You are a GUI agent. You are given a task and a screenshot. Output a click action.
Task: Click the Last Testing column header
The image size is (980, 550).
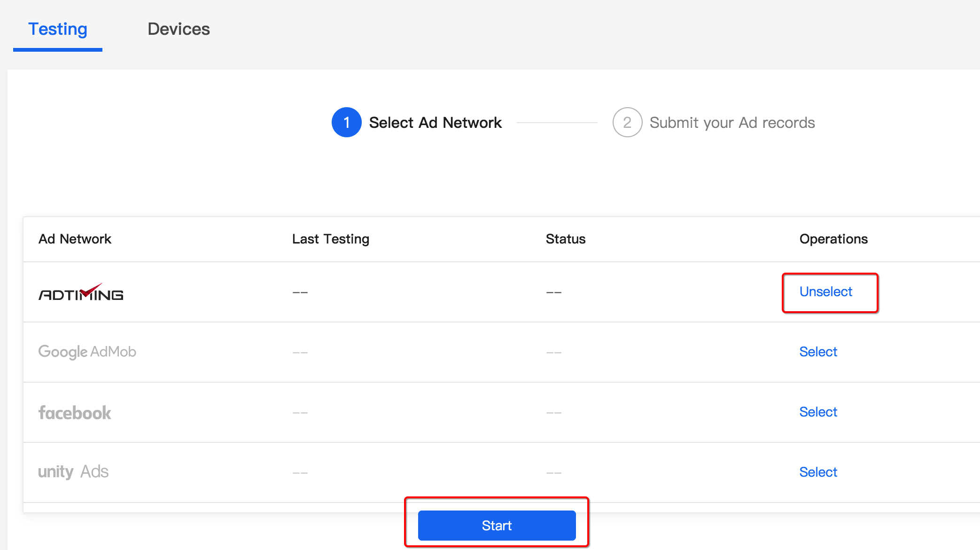pos(330,239)
